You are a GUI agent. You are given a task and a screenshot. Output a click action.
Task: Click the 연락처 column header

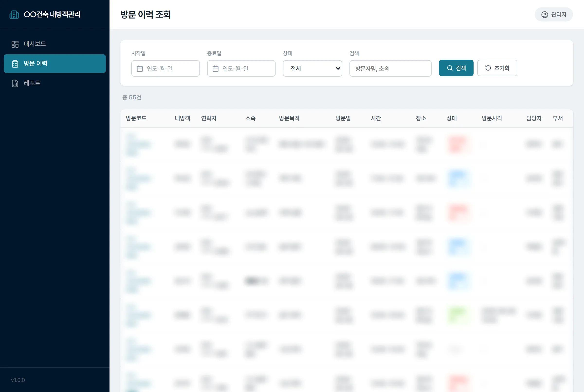[x=209, y=118]
